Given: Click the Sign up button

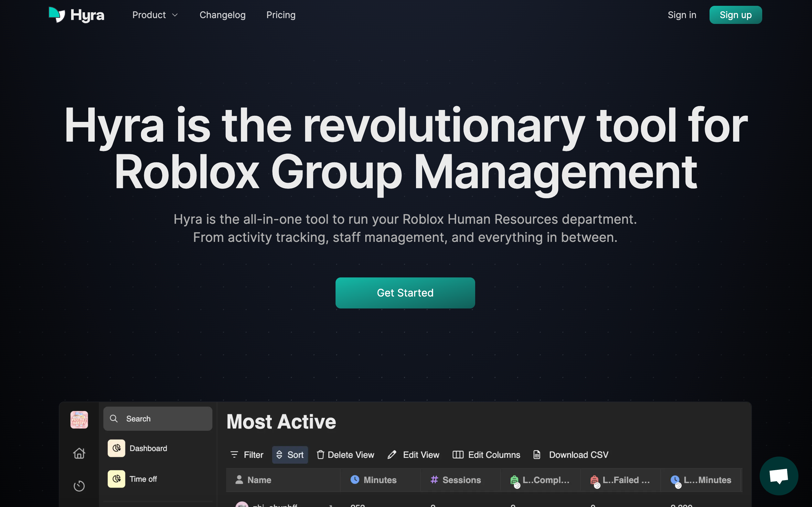Looking at the screenshot, I should (x=736, y=15).
